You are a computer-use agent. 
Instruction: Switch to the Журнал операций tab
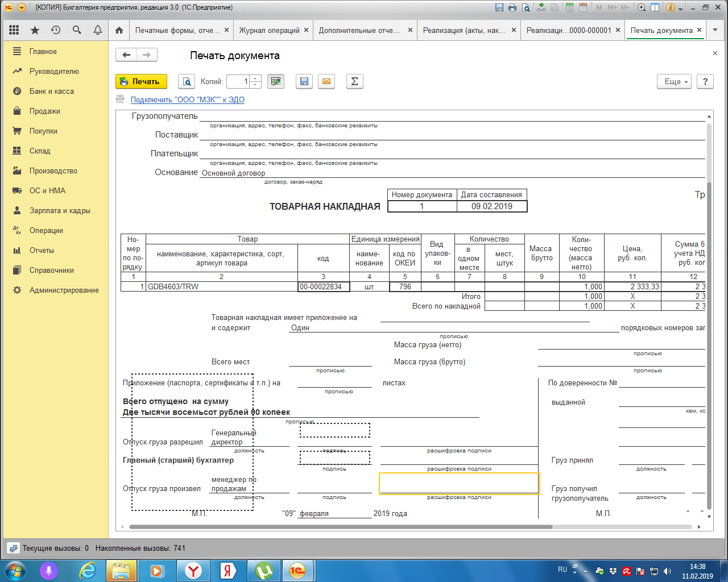pos(269,30)
